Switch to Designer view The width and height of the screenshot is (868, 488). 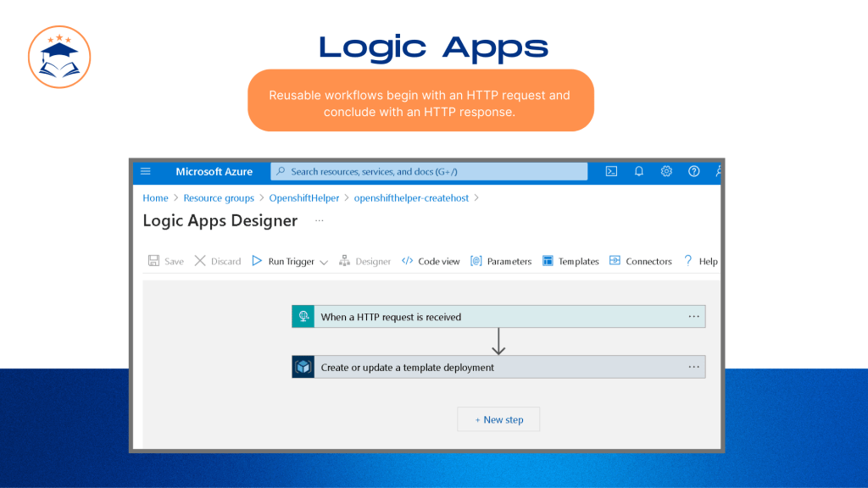pos(364,261)
